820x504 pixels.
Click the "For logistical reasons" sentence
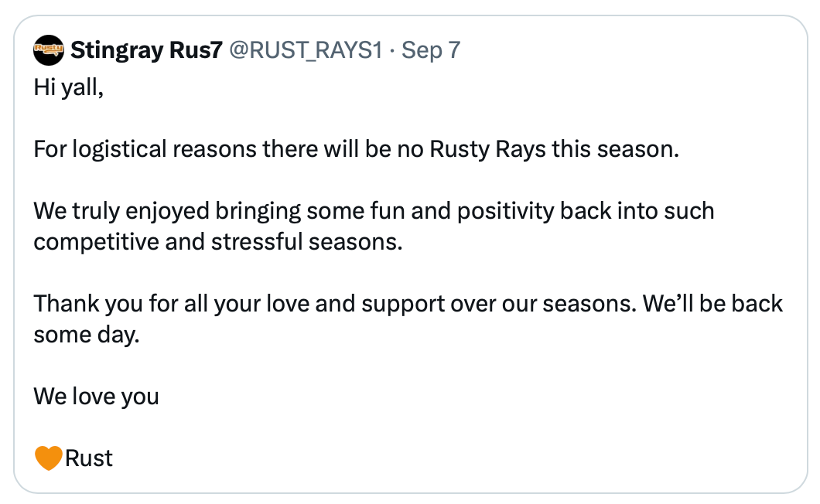tap(356, 149)
